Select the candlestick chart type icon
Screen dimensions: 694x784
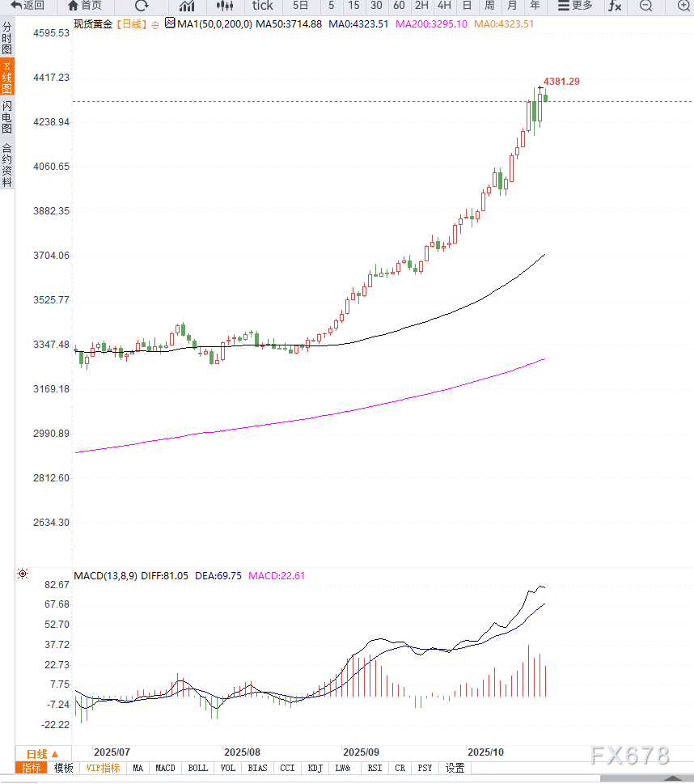point(224,6)
